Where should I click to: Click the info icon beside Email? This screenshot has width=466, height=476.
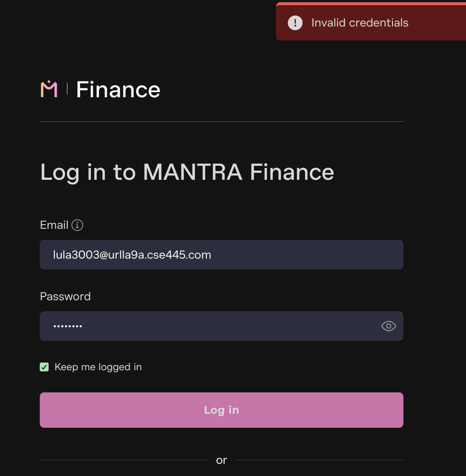(77, 225)
